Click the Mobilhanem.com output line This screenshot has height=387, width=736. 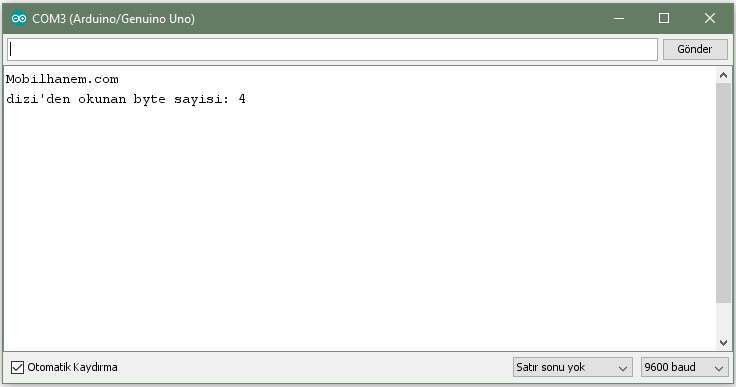(62, 79)
